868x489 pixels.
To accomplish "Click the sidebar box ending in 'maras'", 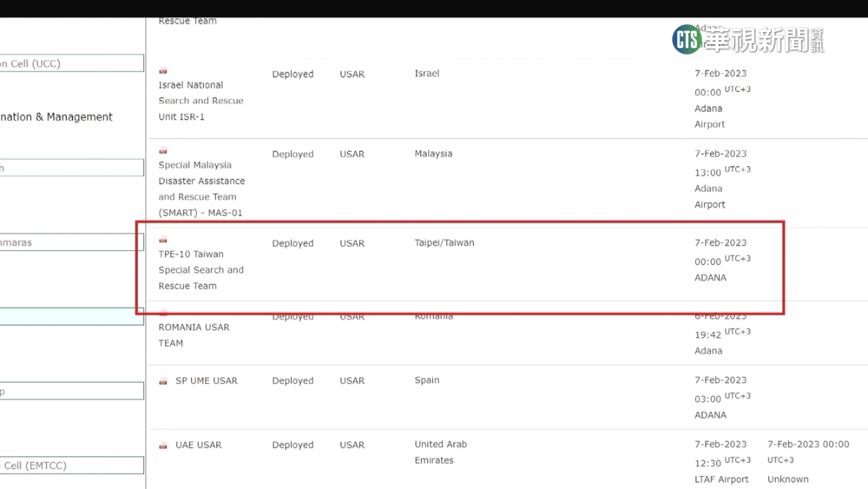I will click(71, 242).
